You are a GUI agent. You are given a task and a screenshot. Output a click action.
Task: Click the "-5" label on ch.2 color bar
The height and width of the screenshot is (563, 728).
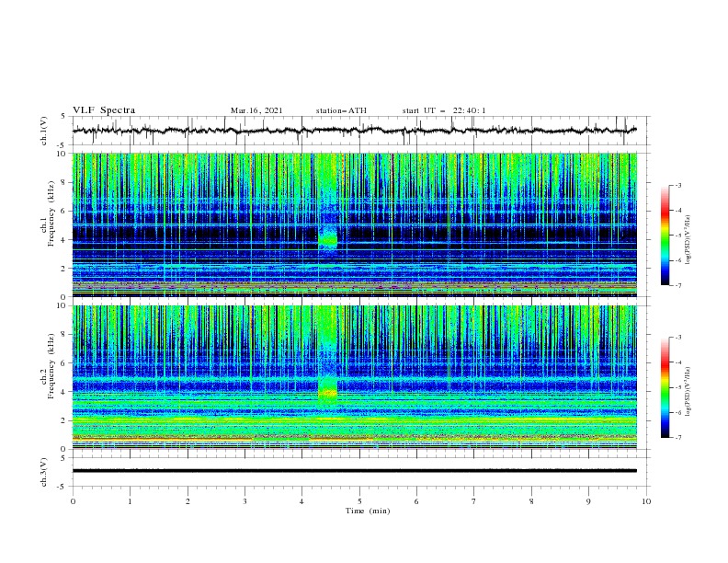677,387
